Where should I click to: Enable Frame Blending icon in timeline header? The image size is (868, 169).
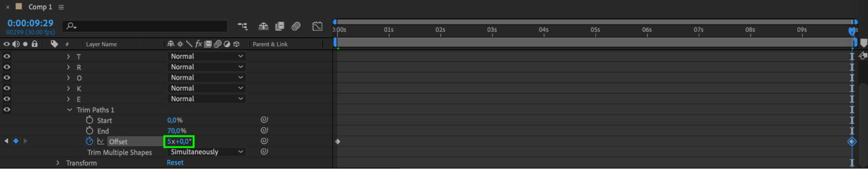click(x=280, y=27)
